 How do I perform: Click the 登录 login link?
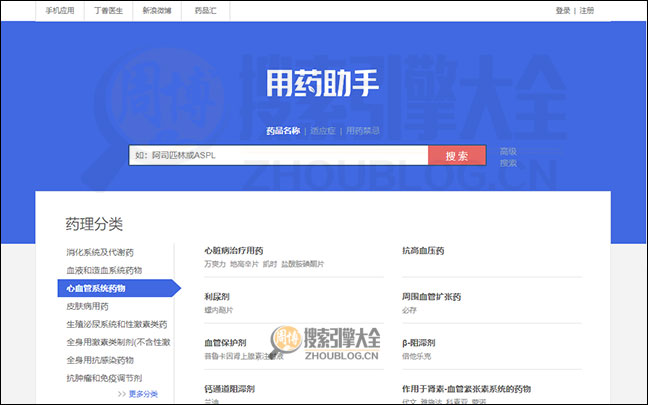tap(563, 11)
